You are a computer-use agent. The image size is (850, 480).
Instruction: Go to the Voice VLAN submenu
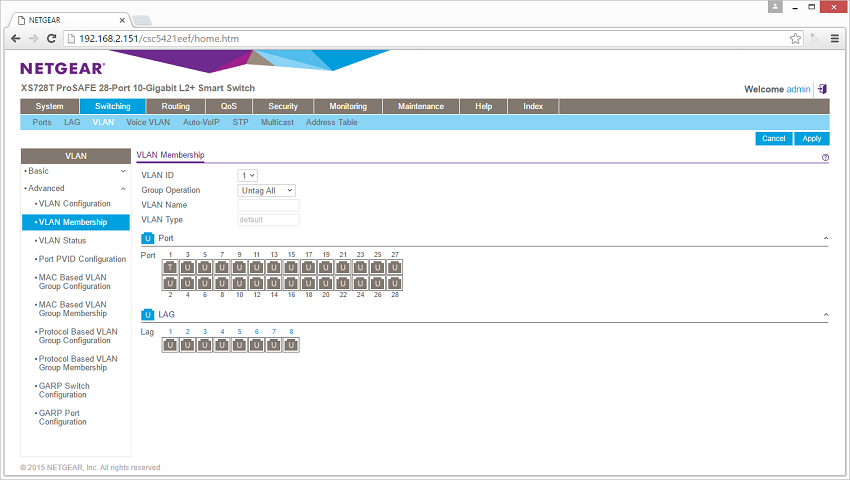click(x=148, y=123)
